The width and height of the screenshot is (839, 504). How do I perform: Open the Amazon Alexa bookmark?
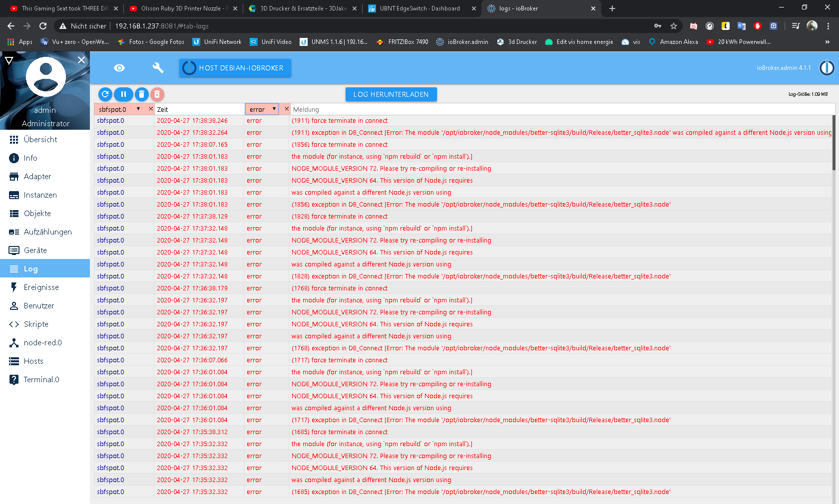[673, 42]
